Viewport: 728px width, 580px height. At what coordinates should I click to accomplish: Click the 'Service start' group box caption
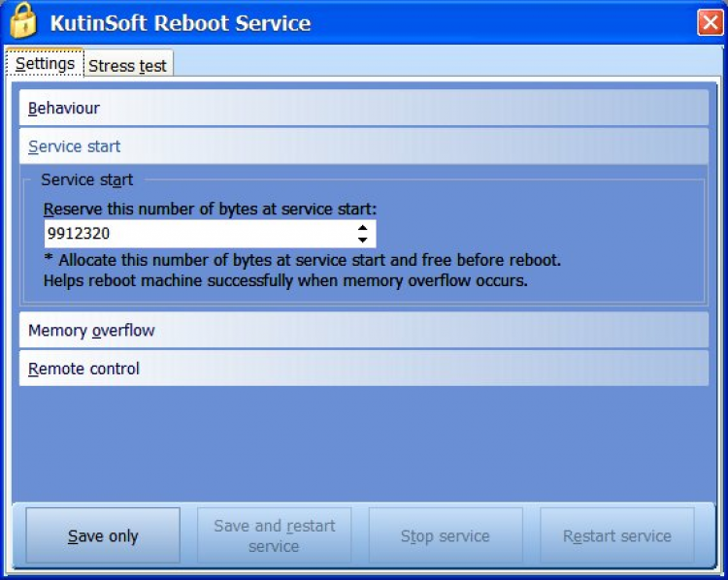click(x=86, y=179)
